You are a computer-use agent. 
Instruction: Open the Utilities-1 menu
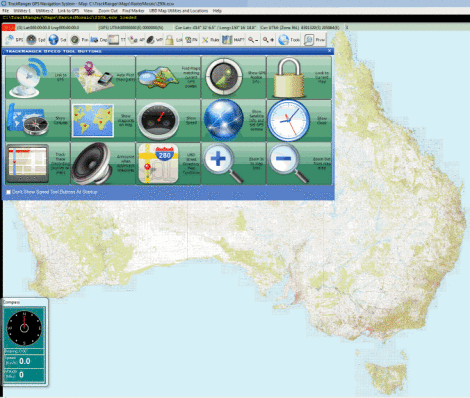click(x=22, y=11)
